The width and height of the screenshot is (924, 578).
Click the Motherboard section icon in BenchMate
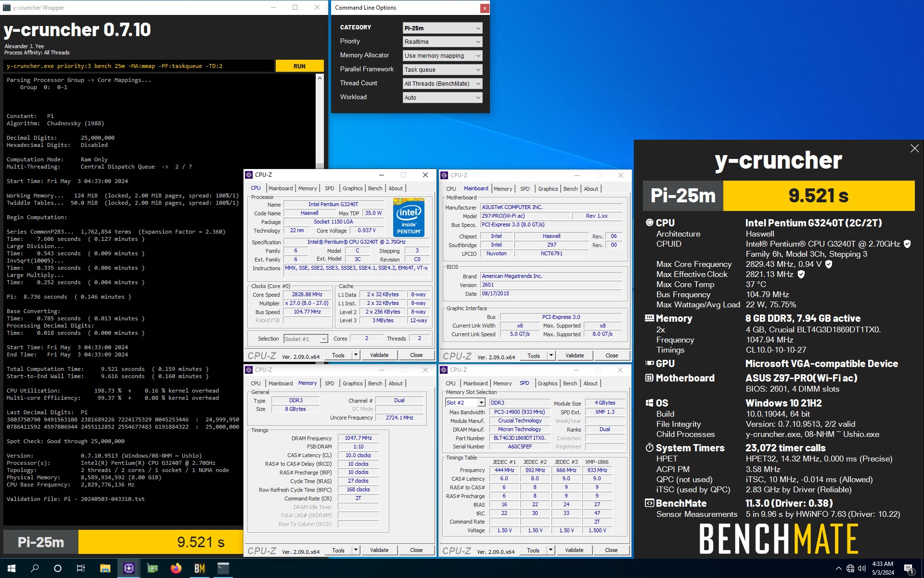(649, 378)
